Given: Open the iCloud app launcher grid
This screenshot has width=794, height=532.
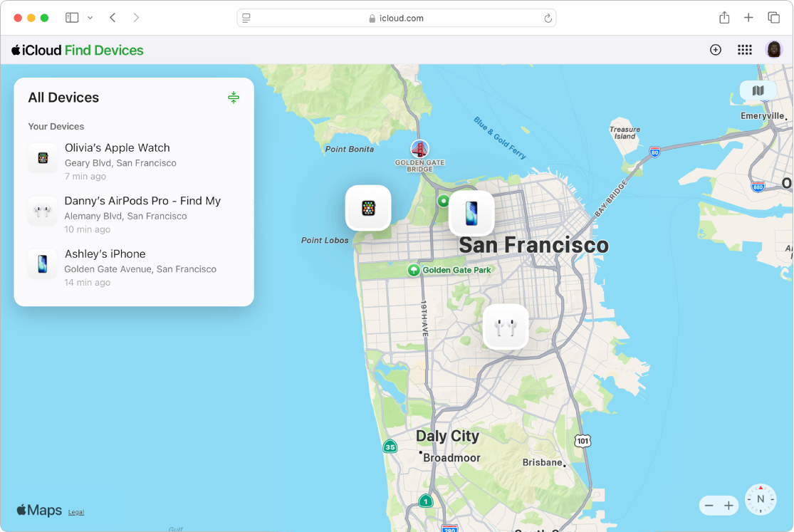Looking at the screenshot, I should [745, 50].
